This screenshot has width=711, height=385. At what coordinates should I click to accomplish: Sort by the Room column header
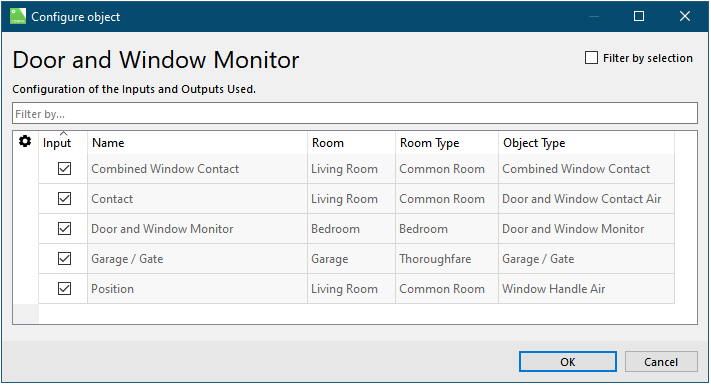click(x=351, y=142)
